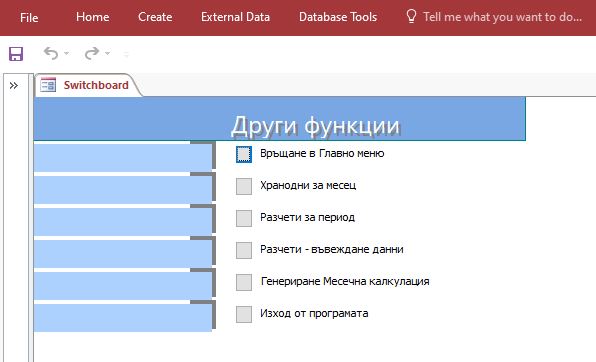
Task: Click button for Генериране Месечна калкулация
Action: (x=244, y=282)
